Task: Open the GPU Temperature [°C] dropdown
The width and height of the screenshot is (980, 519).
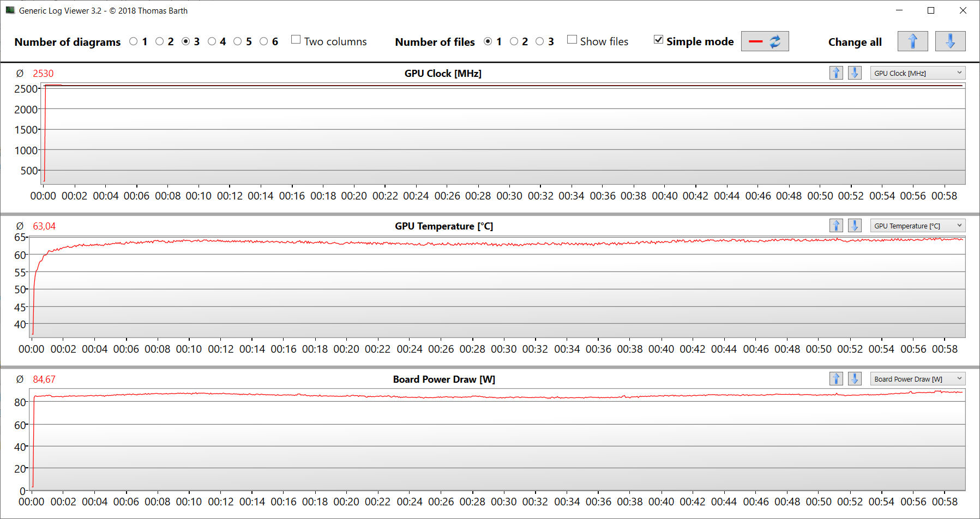Action: pos(917,226)
